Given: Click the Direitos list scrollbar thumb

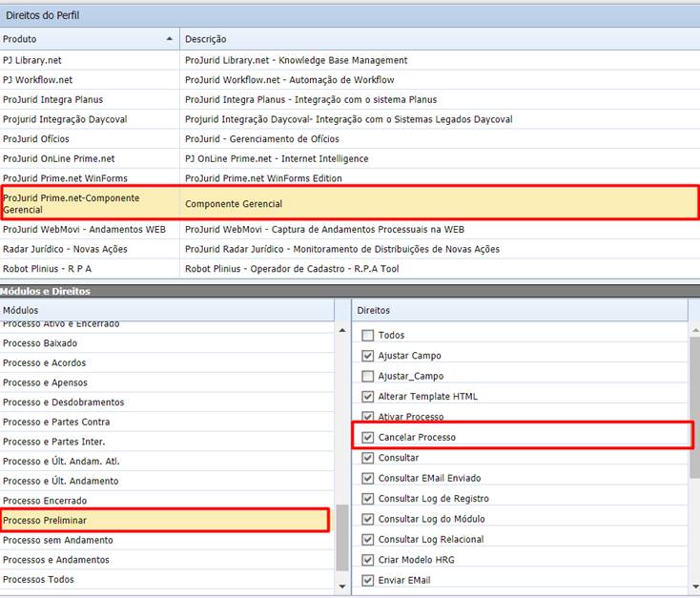Looking at the screenshot, I should click(695, 408).
